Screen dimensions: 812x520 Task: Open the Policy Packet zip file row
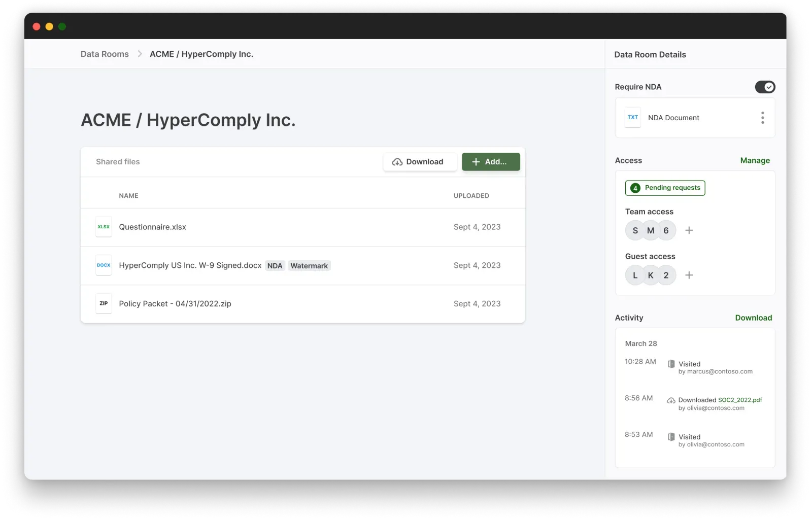tap(175, 303)
